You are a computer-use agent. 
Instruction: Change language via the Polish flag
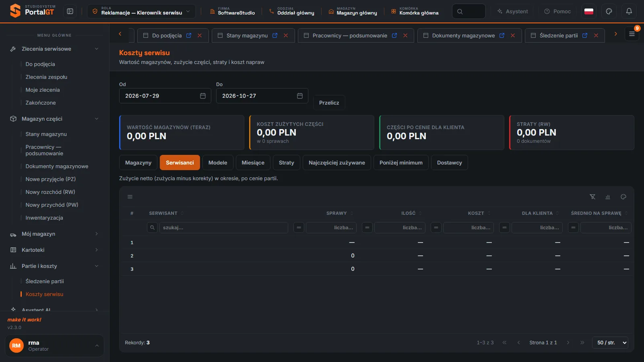pos(589,11)
